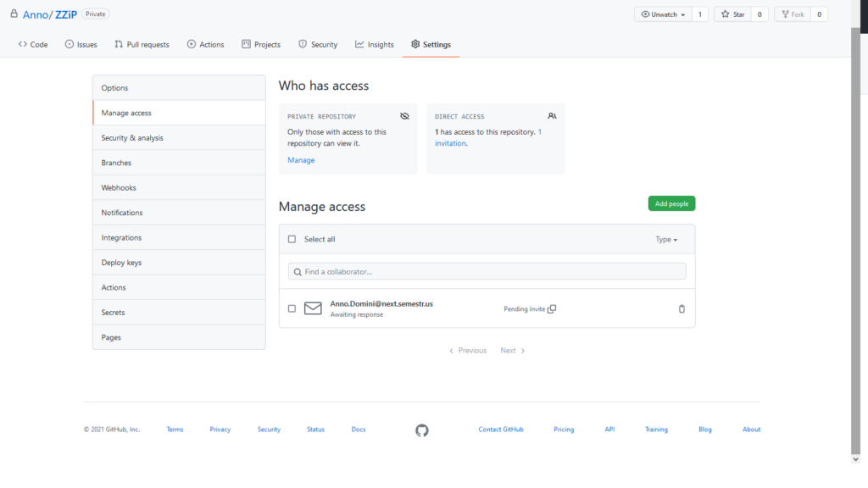Check the Select all checkbox
This screenshot has width=868, height=488.
pos(292,240)
